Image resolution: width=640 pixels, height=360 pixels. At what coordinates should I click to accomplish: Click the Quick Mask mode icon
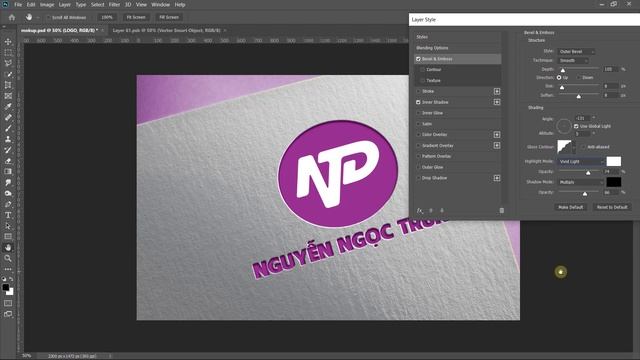click(8, 303)
